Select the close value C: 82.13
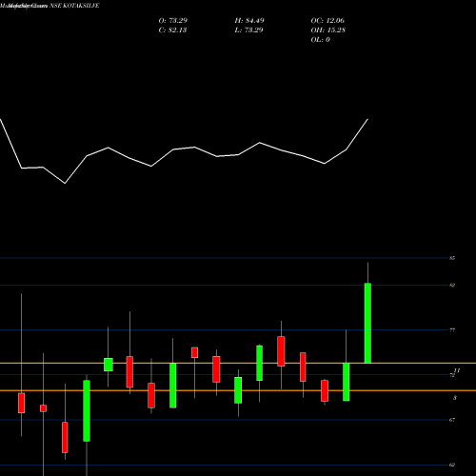Image resolution: width=476 pixels, height=476 pixels. 172,30
